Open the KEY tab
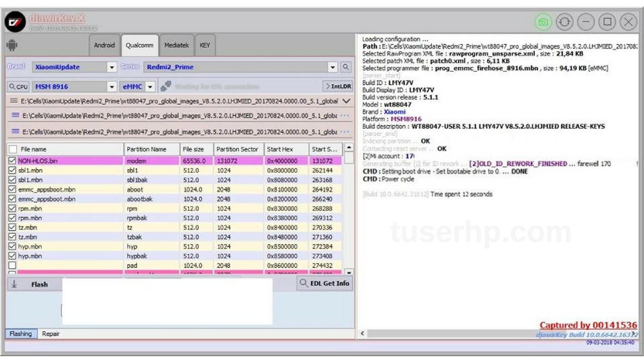 [205, 45]
